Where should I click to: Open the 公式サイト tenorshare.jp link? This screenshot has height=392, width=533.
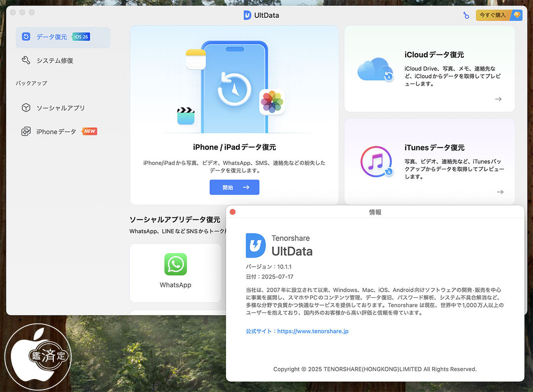(297, 331)
